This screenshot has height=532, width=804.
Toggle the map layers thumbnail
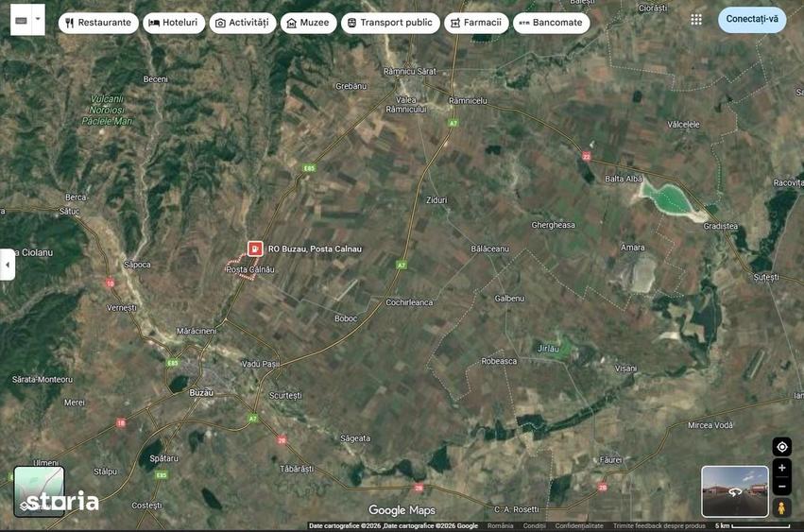pyautogui.click(x=39, y=491)
